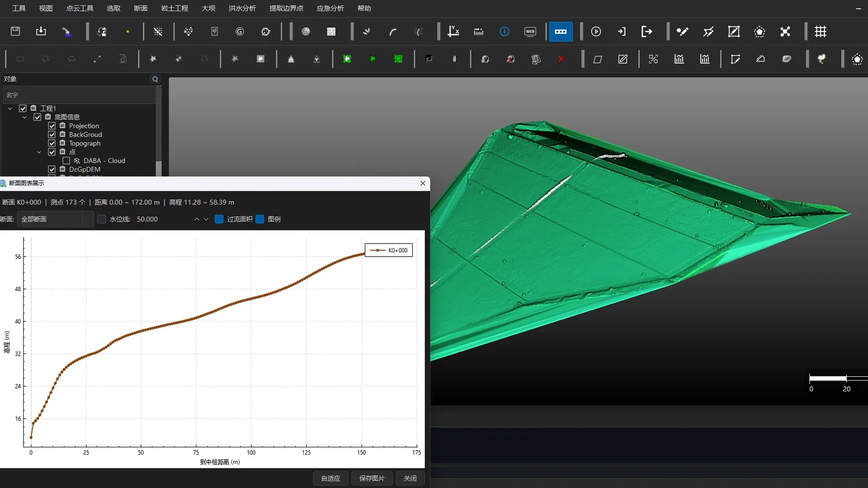Toggle the Topograph layer checkbox
Screen dimensions: 868x488
(52, 143)
